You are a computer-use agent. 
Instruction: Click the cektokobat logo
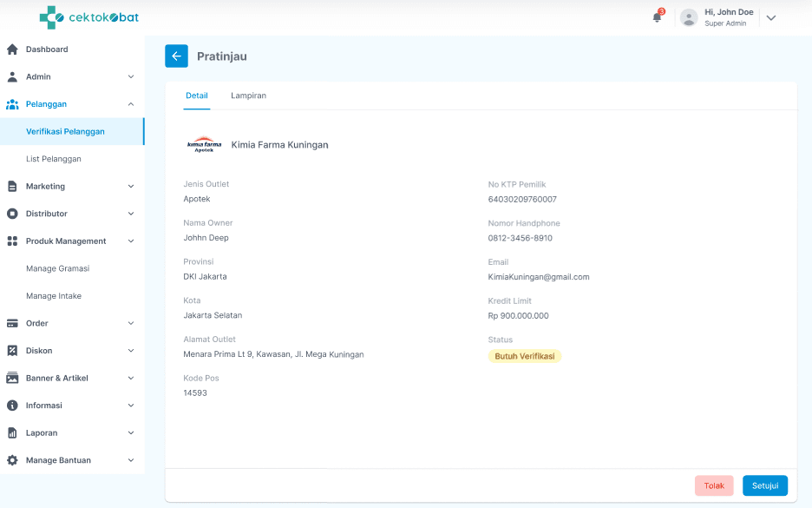point(88,17)
